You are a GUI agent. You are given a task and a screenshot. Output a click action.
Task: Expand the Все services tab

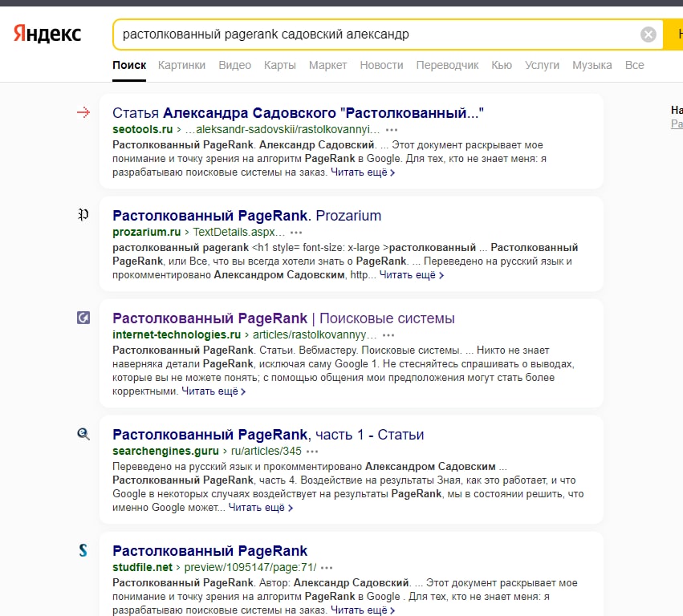click(634, 65)
